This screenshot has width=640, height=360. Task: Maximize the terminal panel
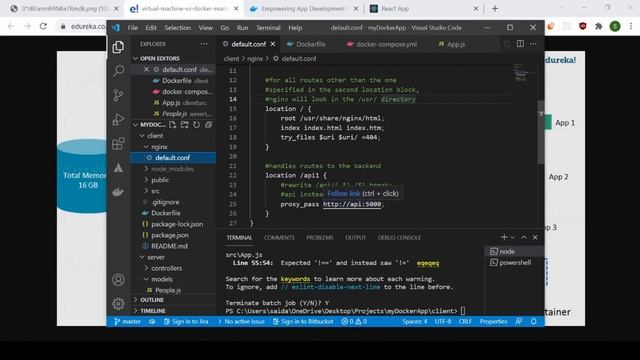pos(524,237)
